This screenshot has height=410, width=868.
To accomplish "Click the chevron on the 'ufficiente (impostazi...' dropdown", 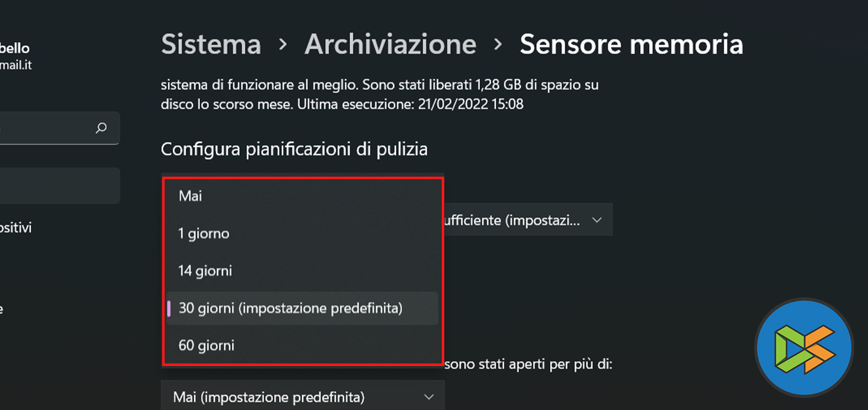I will pyautogui.click(x=597, y=220).
